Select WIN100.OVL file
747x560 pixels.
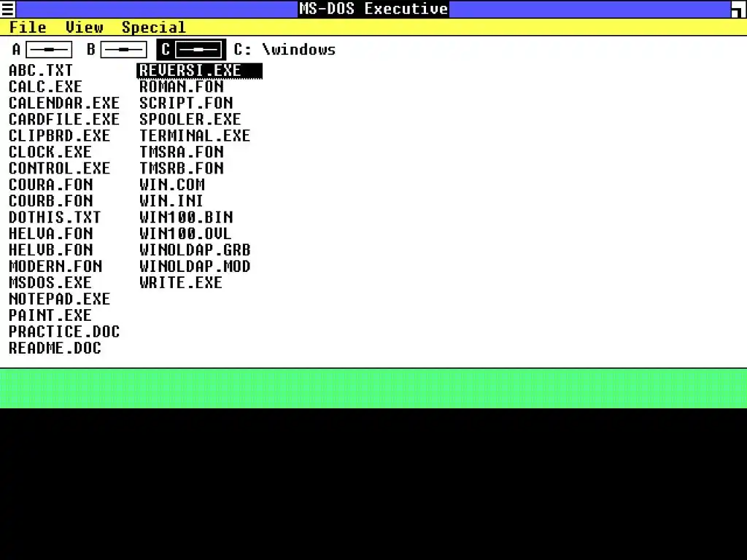pyautogui.click(x=185, y=233)
